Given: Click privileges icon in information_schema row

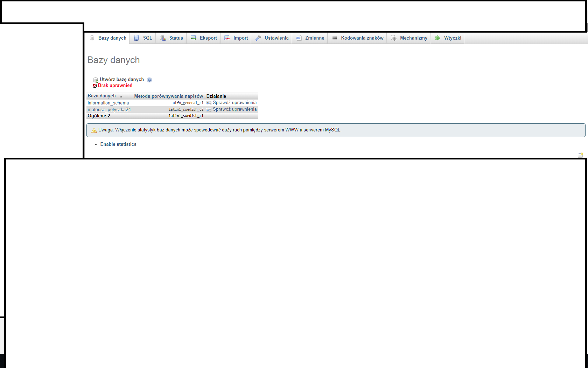Looking at the screenshot, I should (x=209, y=103).
